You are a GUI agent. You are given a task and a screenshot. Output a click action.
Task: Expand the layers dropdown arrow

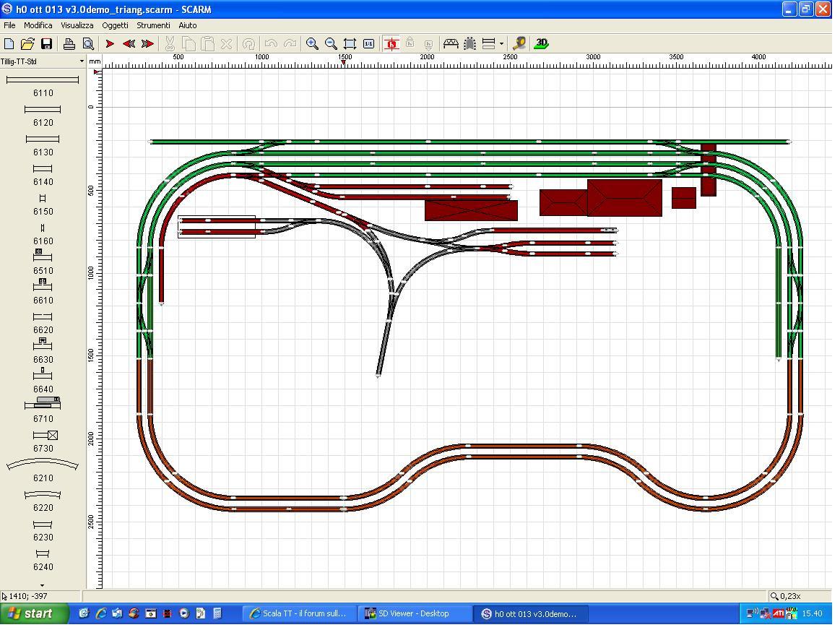click(501, 44)
